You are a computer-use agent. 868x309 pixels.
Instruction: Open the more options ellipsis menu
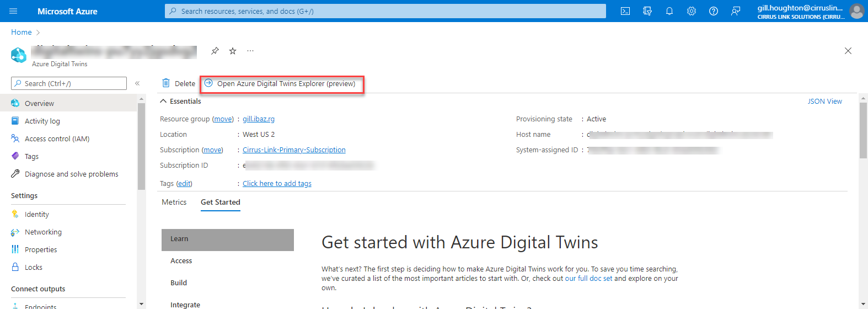pyautogui.click(x=250, y=51)
